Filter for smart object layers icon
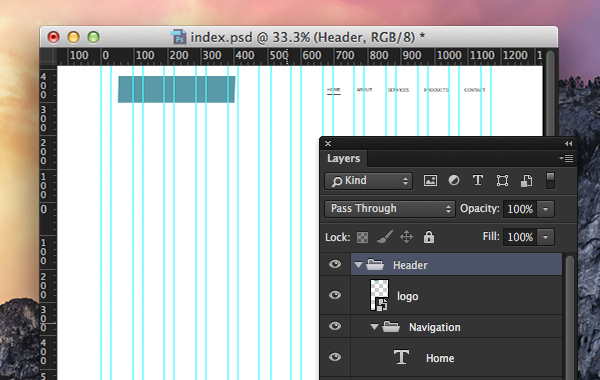 click(526, 181)
